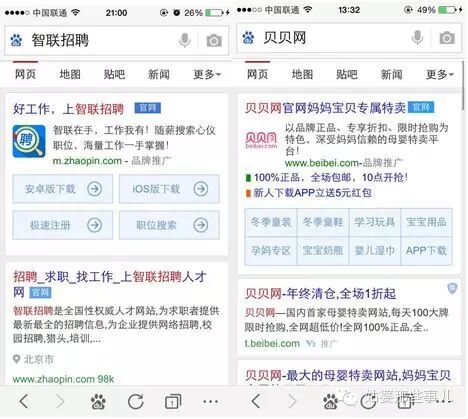Screen dimensions: 468x419
Task: Click iOS版下载 button
Action: 169,189
